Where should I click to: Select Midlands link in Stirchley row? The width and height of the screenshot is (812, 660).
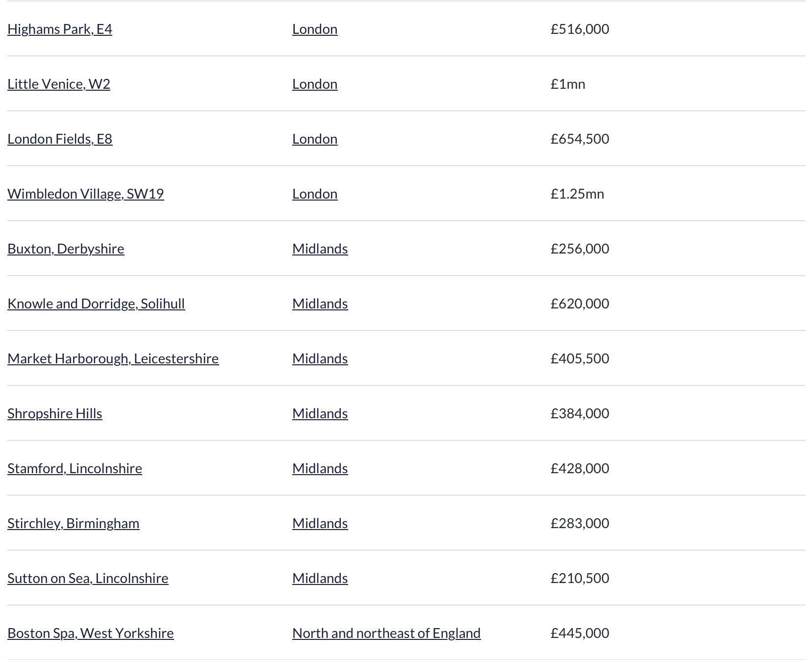pos(320,524)
